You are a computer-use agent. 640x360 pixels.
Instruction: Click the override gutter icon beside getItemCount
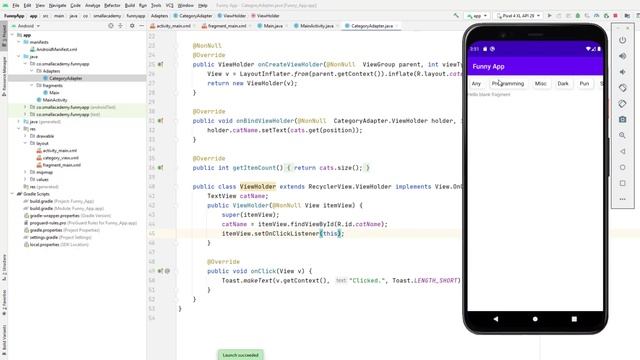[x=160, y=168]
